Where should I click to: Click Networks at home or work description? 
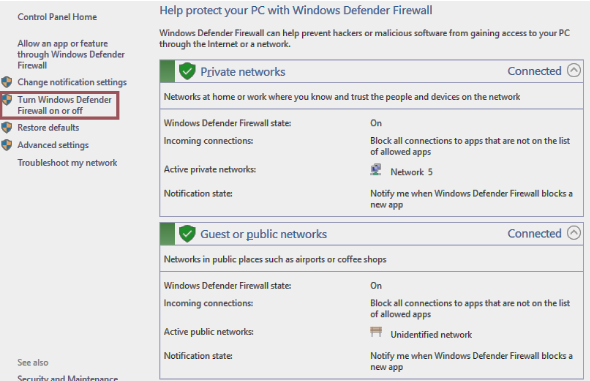pyautogui.click(x=342, y=97)
